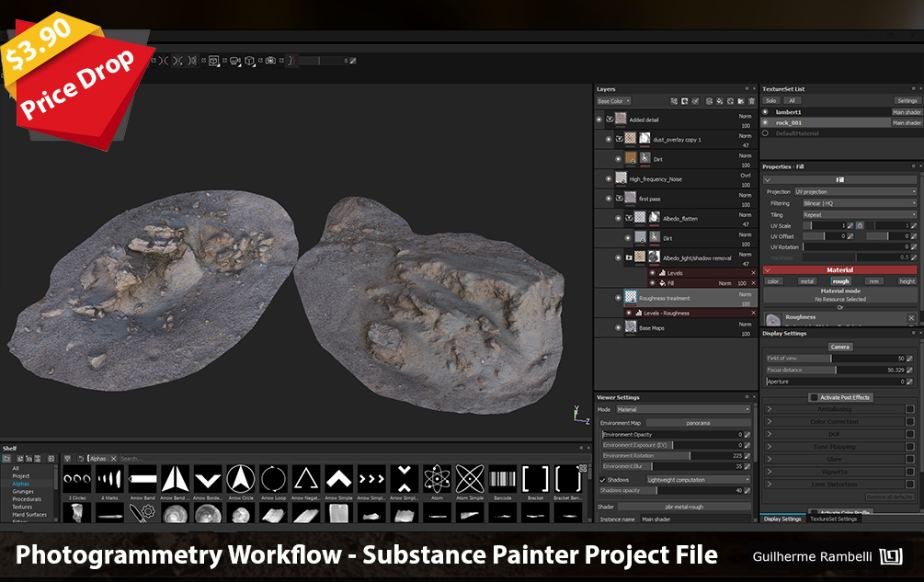Choose the Arrow Circle alpha
Viewport: 924px width, 582px height.
click(241, 479)
